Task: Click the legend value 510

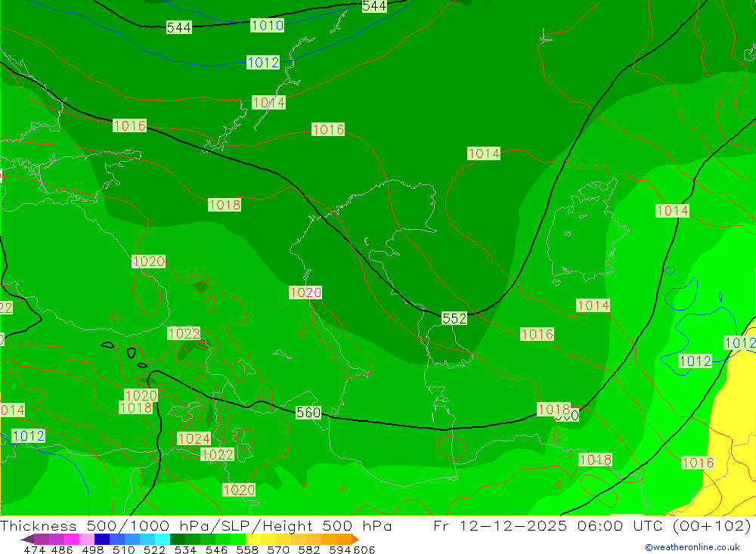Action: pos(123,549)
